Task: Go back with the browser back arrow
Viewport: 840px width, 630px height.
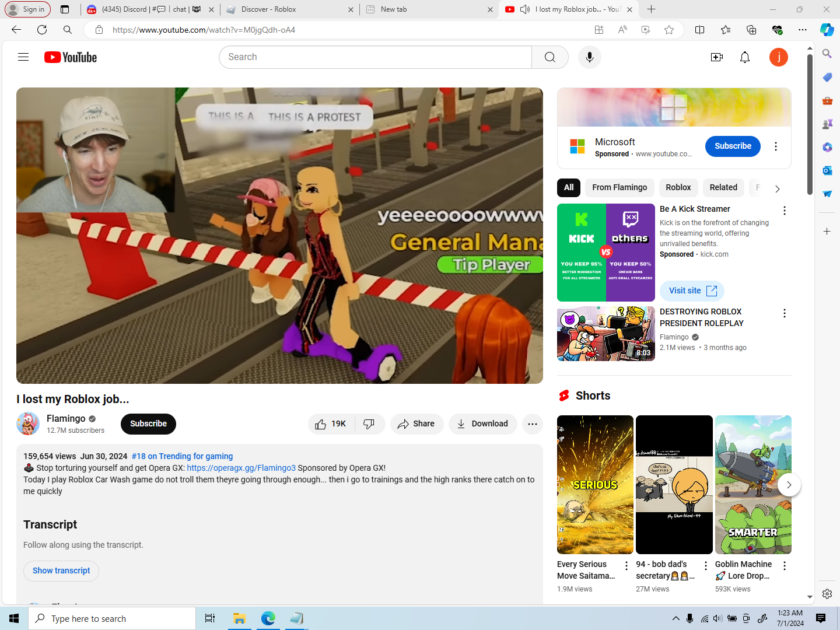Action: [x=16, y=30]
